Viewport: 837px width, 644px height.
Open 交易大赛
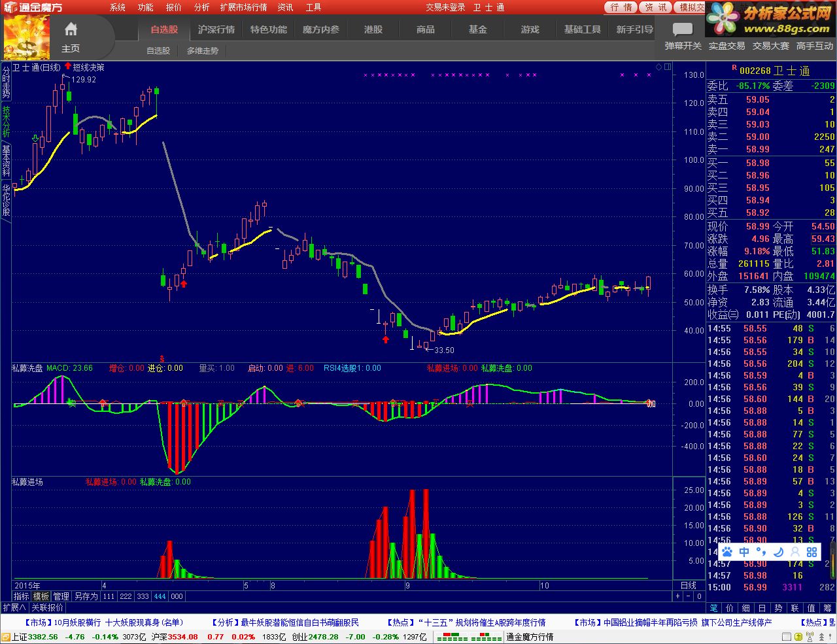pyautogui.click(x=771, y=46)
